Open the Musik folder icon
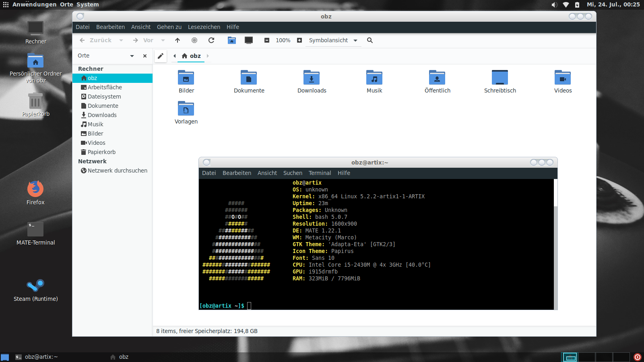 pos(374,78)
